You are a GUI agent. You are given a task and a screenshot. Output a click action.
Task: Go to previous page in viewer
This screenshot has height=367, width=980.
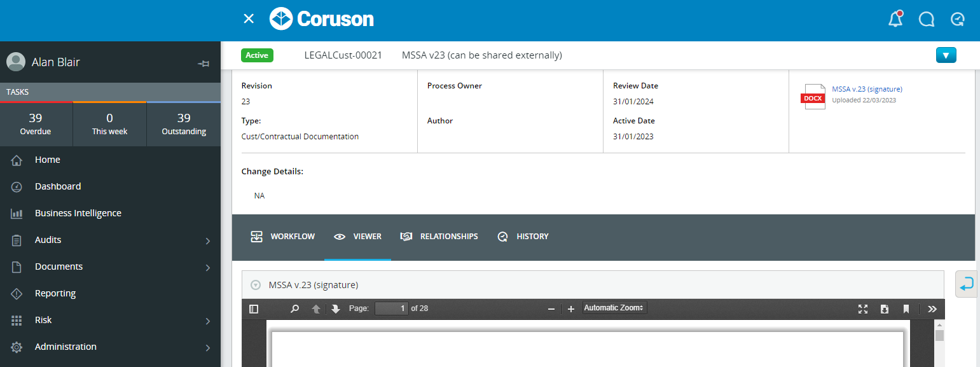pyautogui.click(x=316, y=308)
